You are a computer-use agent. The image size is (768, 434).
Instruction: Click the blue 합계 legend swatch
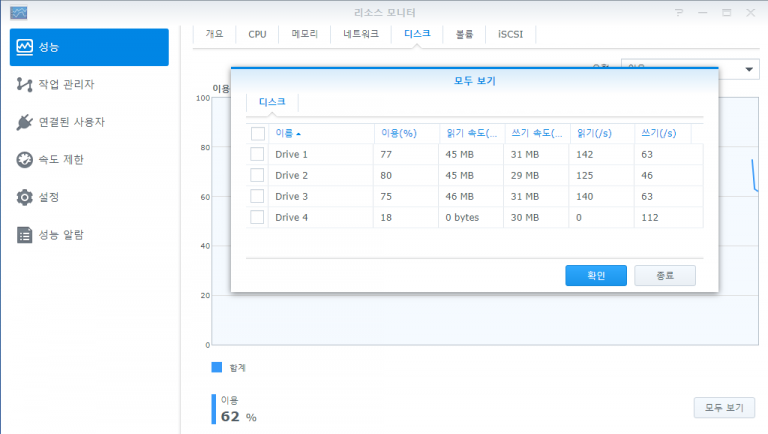pos(216,367)
